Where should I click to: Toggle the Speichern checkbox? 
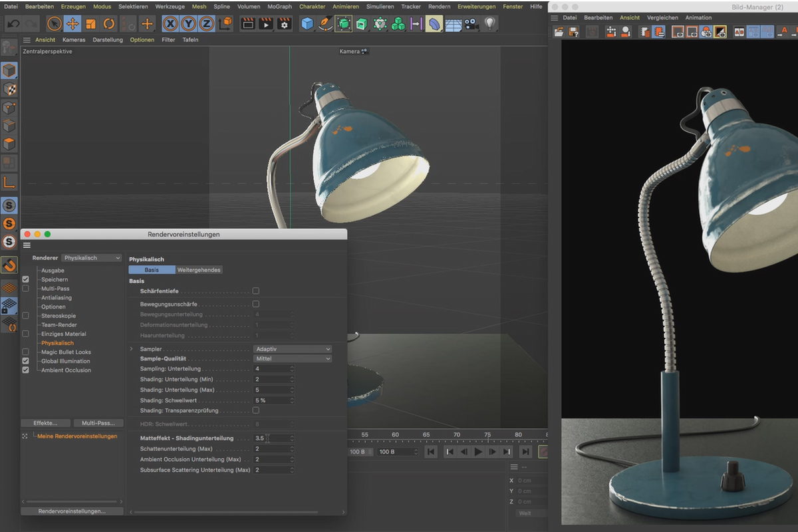(x=25, y=279)
